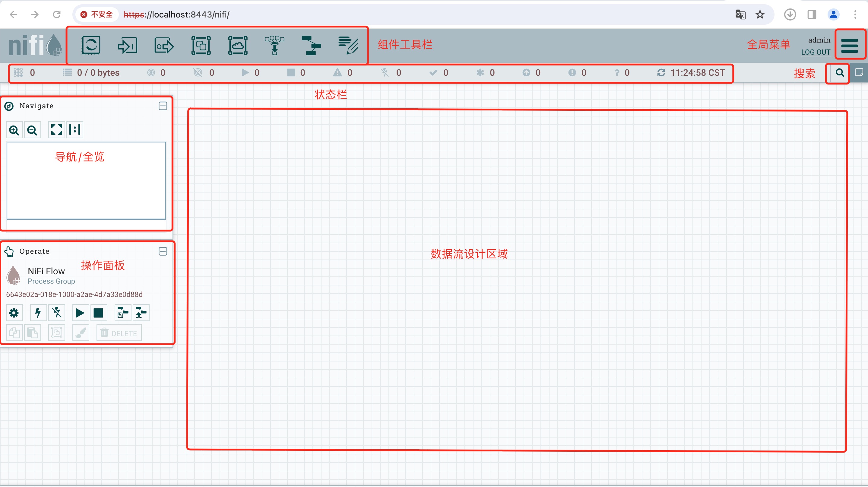Open the bulletin board icon

(x=859, y=72)
